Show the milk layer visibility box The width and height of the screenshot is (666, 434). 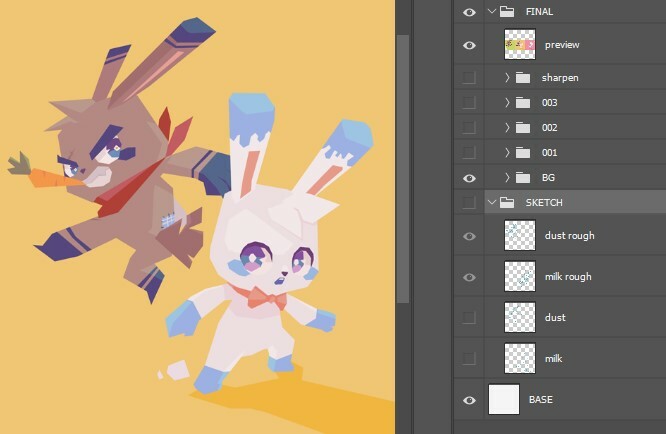point(469,358)
